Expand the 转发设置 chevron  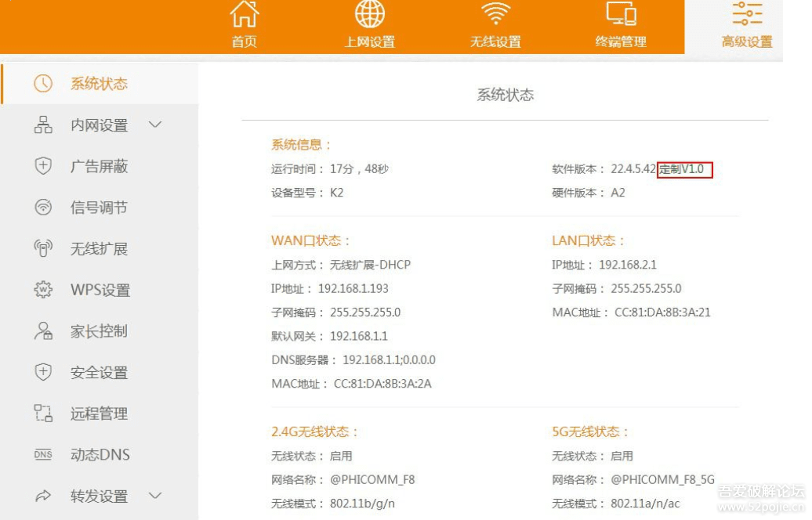(155, 496)
